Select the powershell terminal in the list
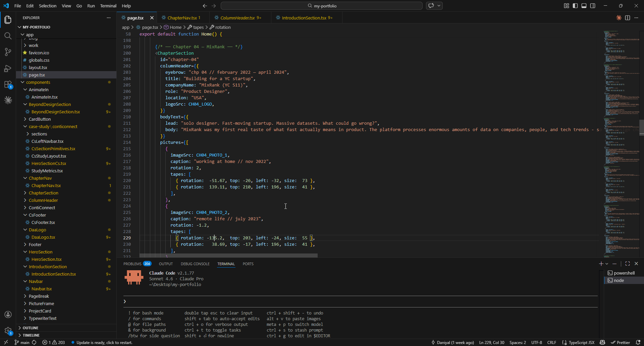The height and width of the screenshot is (346, 644). 624,273
